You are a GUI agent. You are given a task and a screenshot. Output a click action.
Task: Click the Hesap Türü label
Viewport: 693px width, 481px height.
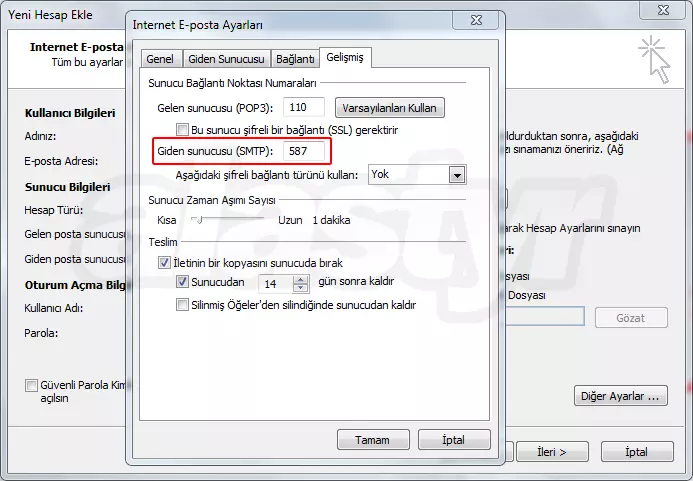tap(53, 210)
